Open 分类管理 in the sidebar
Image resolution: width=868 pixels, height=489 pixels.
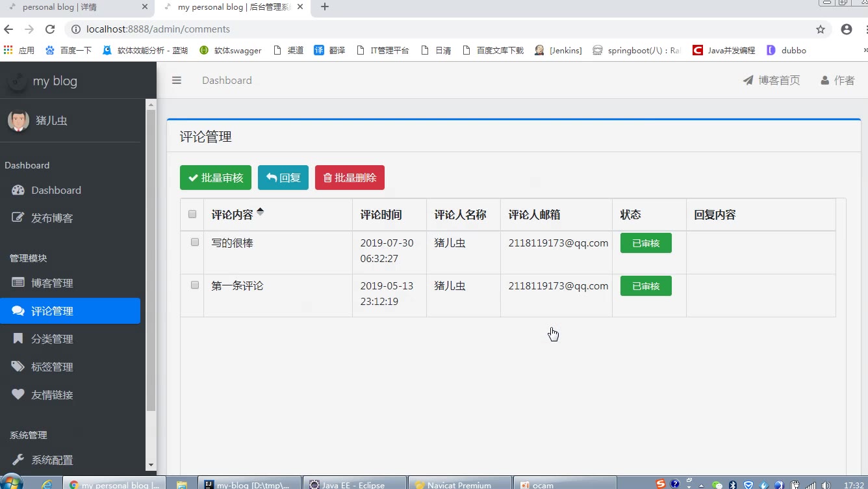70,339
